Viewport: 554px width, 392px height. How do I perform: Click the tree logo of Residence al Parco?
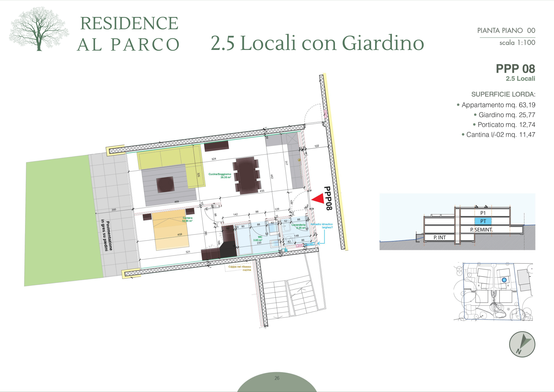click(39, 29)
